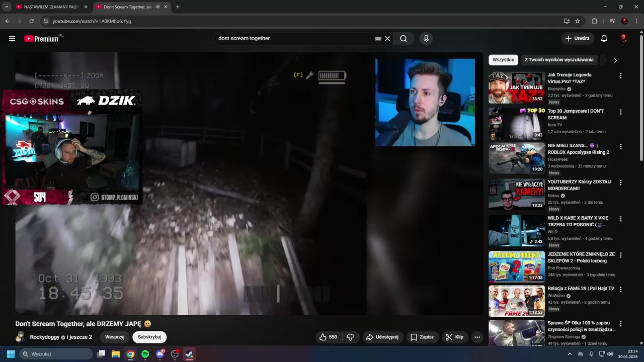Click the magnifier search button

coord(404,39)
